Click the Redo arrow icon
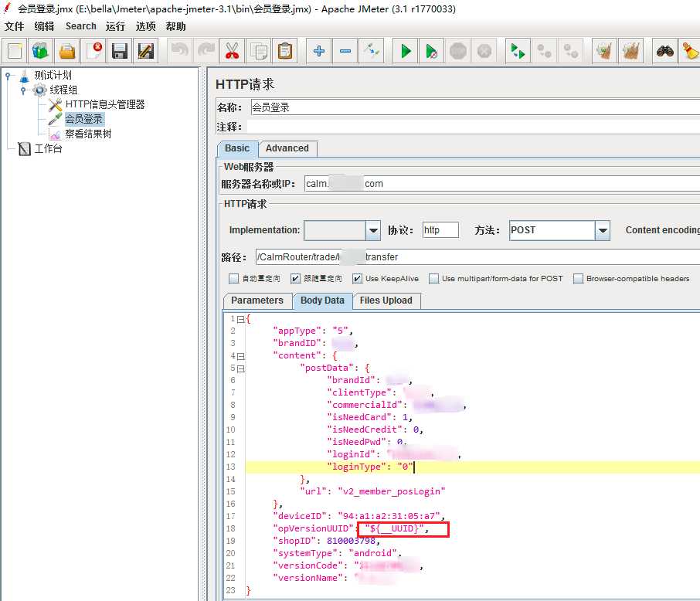This screenshot has width=700, height=601. 206,51
